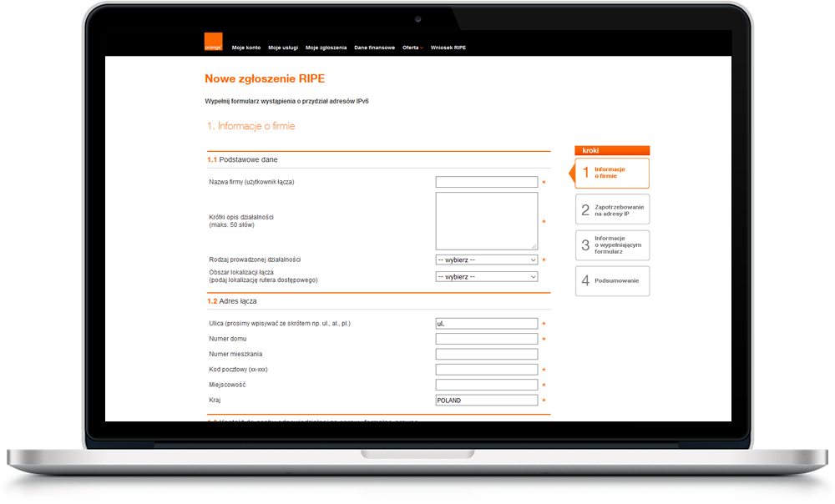Click the 1.1 Podstawowe dane section header
The height and width of the screenshot is (504, 835).
point(242,159)
